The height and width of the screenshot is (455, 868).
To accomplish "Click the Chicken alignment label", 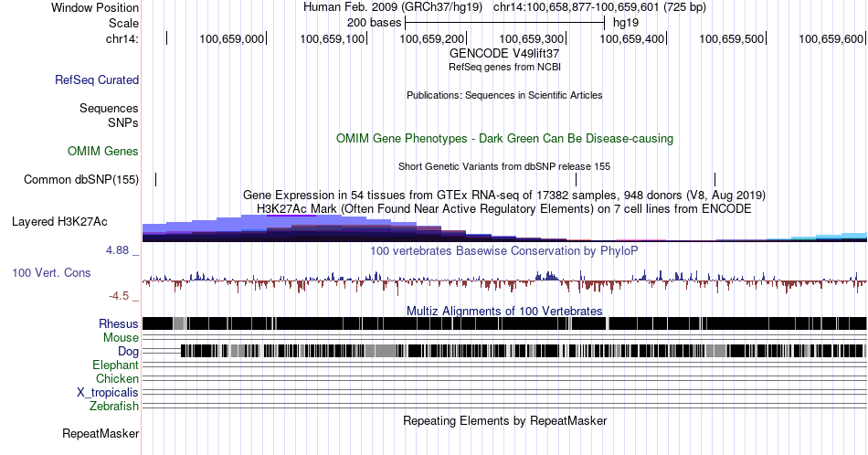I will pos(117,378).
